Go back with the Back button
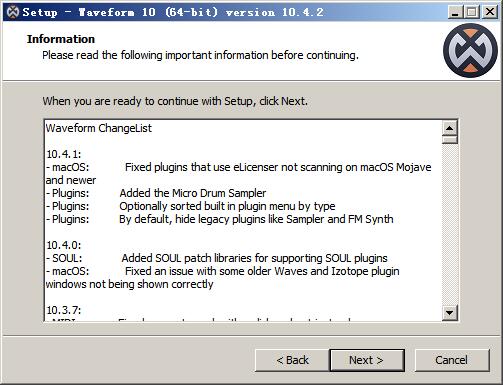This screenshot has width=503, height=385. (x=292, y=360)
